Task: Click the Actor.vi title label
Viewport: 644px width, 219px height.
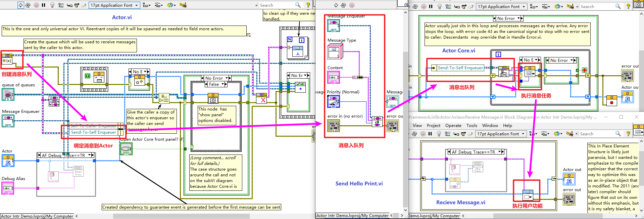Action: click(122, 17)
